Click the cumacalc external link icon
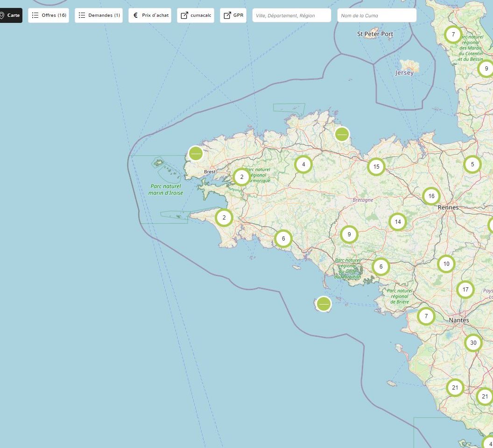Image resolution: width=493 pixels, height=448 pixels. 184,15
